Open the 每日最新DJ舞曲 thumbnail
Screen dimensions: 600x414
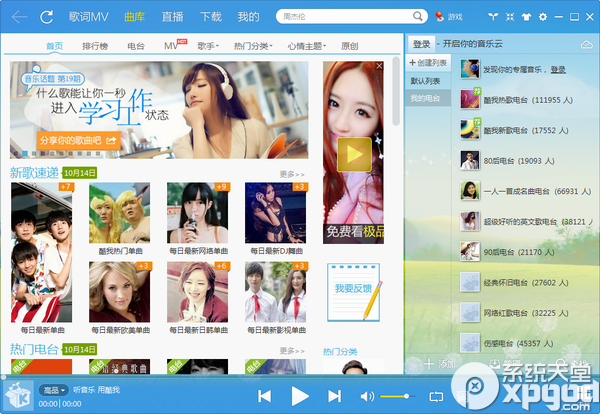276,213
